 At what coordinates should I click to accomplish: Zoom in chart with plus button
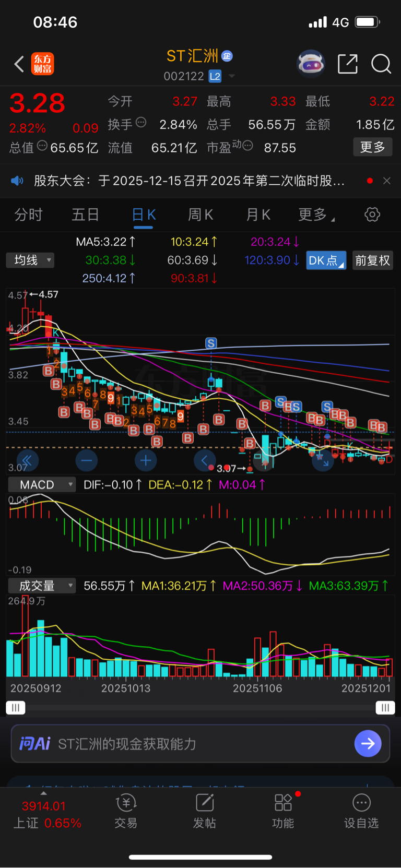pyautogui.click(x=146, y=460)
